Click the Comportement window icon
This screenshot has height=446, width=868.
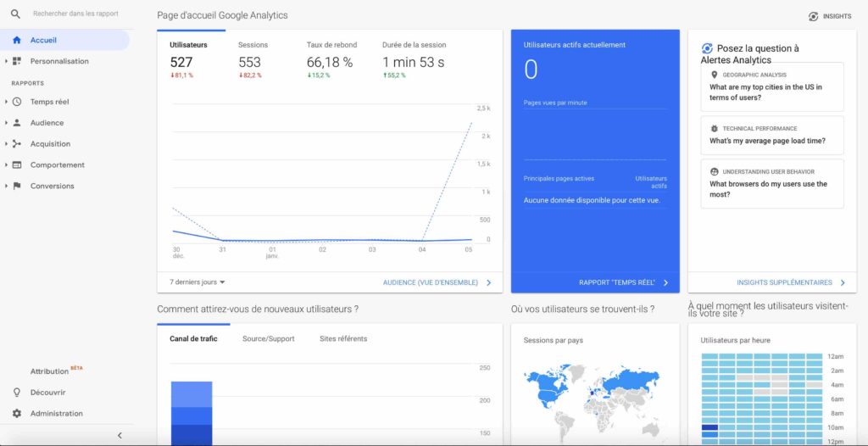click(17, 165)
